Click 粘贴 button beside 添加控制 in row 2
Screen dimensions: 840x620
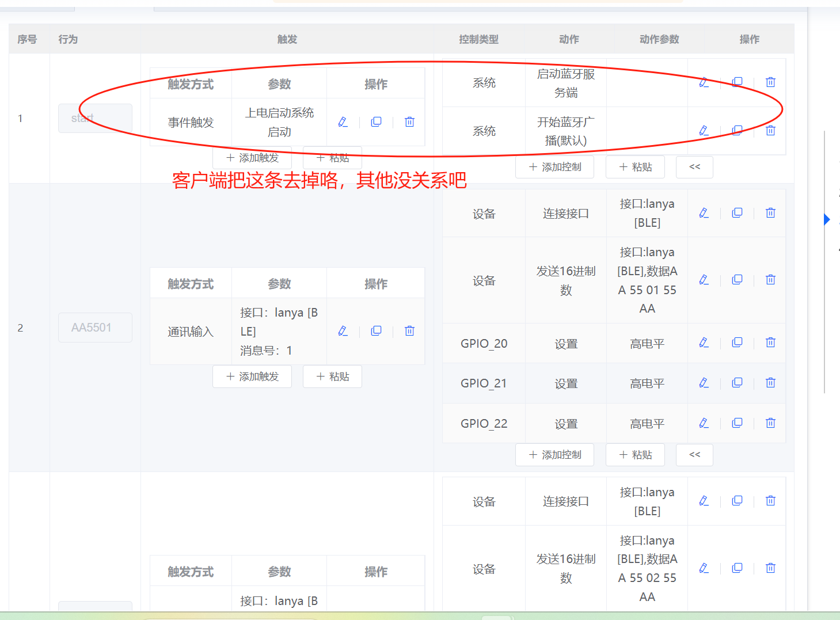pos(634,454)
